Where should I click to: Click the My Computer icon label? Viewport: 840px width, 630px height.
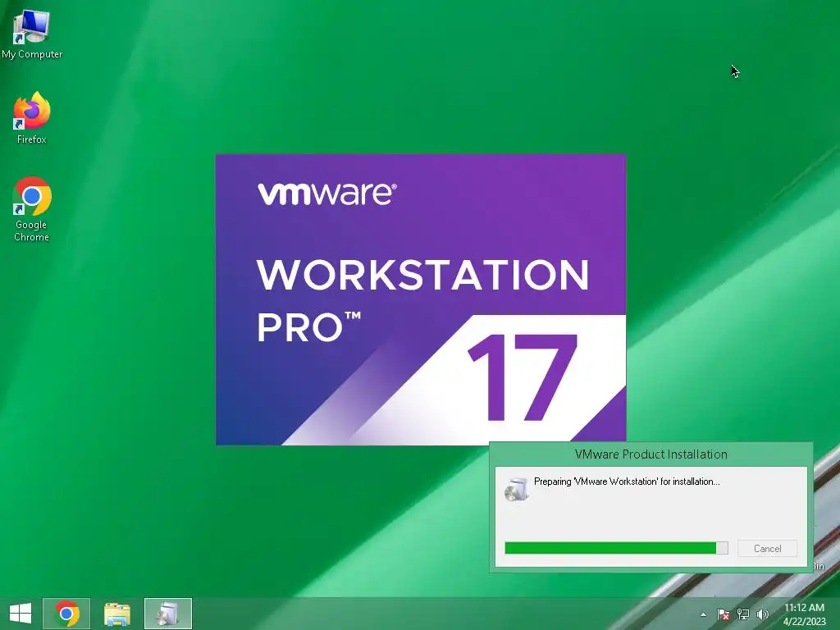(32, 54)
